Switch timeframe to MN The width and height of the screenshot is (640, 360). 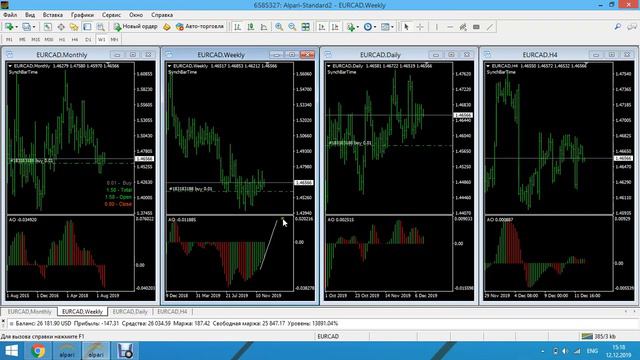[x=114, y=40]
